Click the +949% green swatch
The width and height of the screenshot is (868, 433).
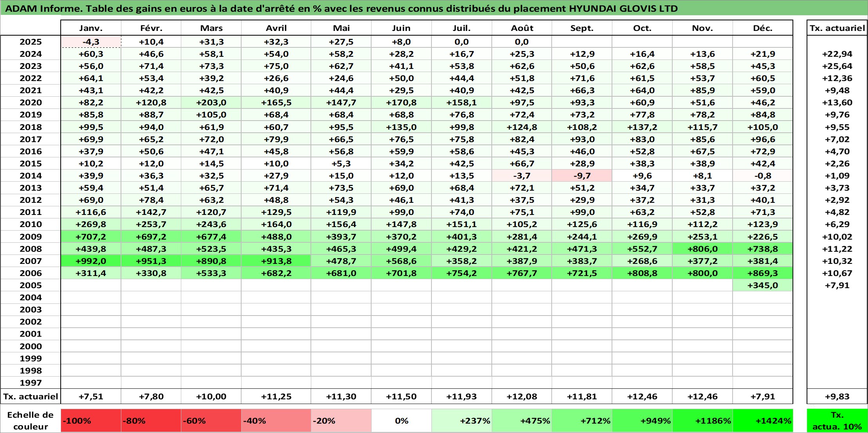642,421
